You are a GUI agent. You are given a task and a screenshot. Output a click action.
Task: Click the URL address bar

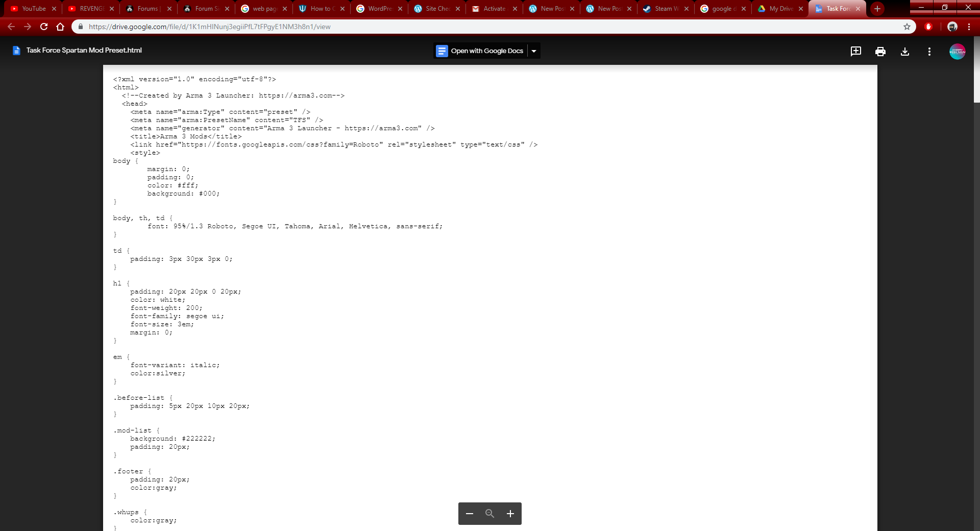[459, 27]
